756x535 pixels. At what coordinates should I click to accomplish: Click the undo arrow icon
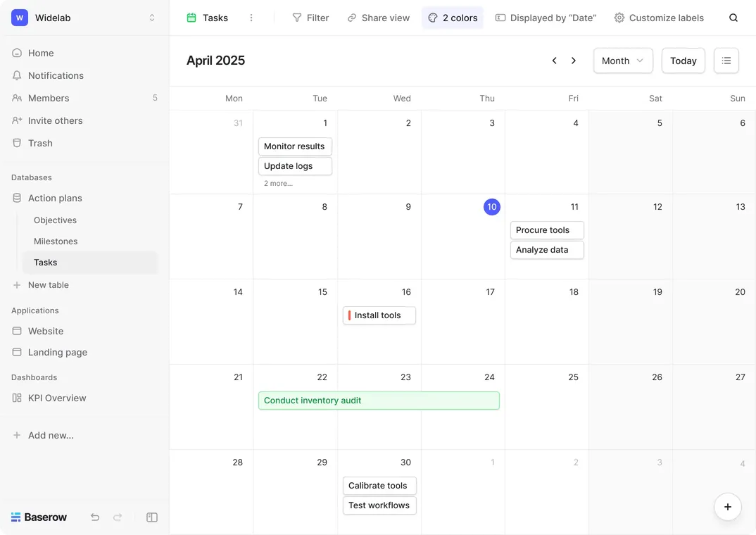click(x=95, y=517)
